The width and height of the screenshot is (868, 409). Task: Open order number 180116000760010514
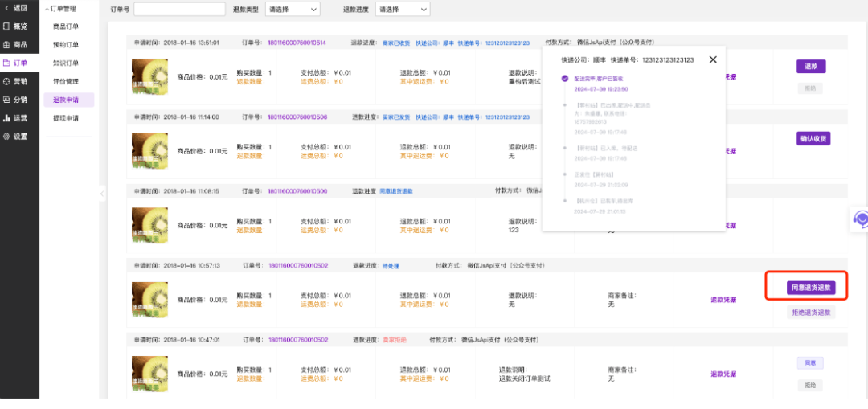[297, 43]
